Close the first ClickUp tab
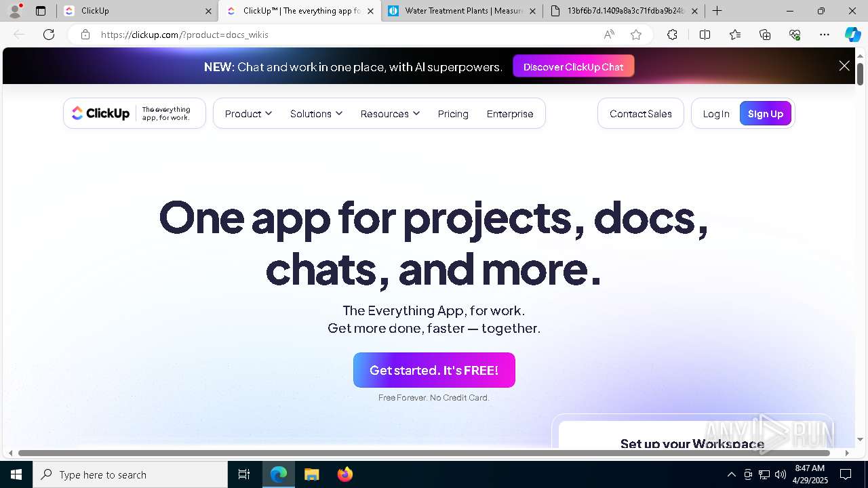Viewport: 868px width, 488px height. pyautogui.click(x=208, y=11)
